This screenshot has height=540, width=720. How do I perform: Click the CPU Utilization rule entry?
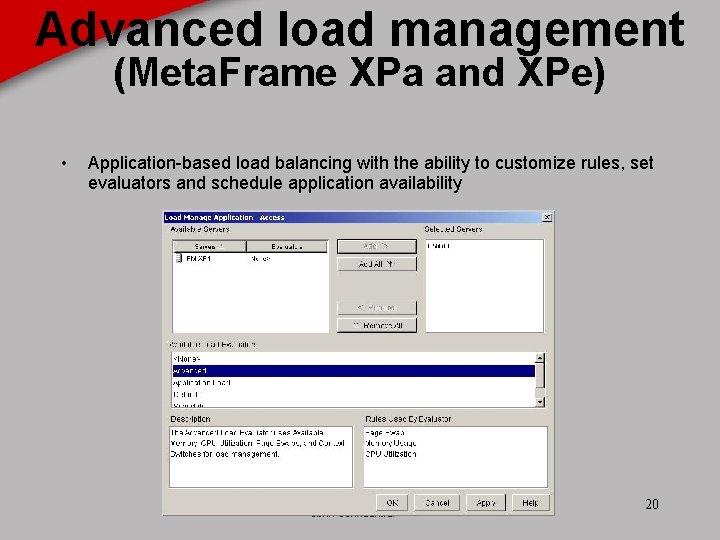[391, 454]
